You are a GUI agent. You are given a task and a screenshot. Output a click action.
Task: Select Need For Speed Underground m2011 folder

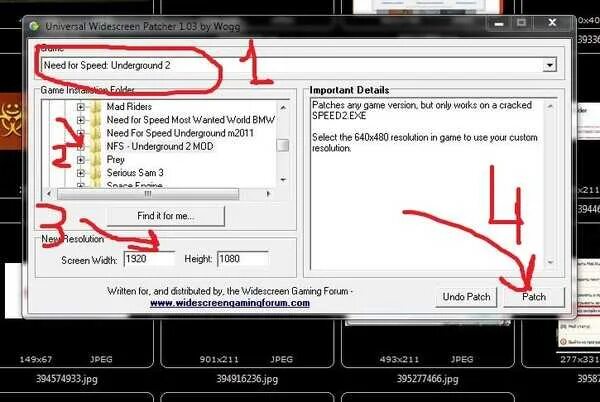pyautogui.click(x=180, y=133)
